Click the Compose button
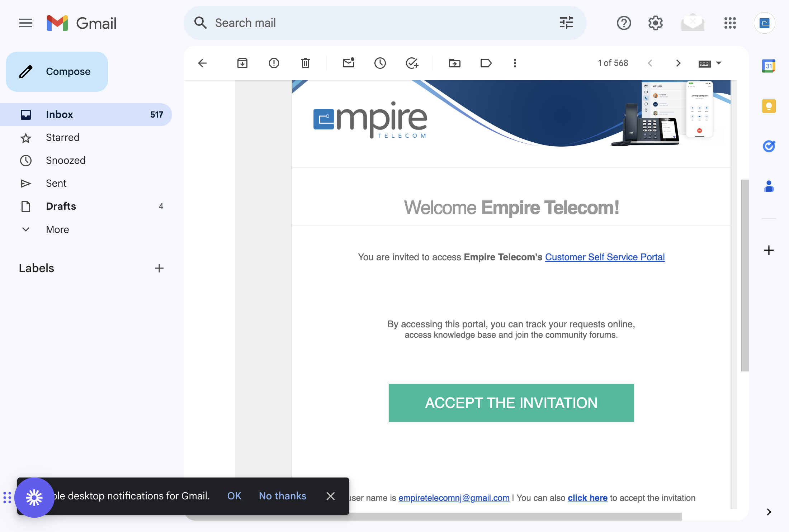The height and width of the screenshot is (532, 789). click(57, 72)
